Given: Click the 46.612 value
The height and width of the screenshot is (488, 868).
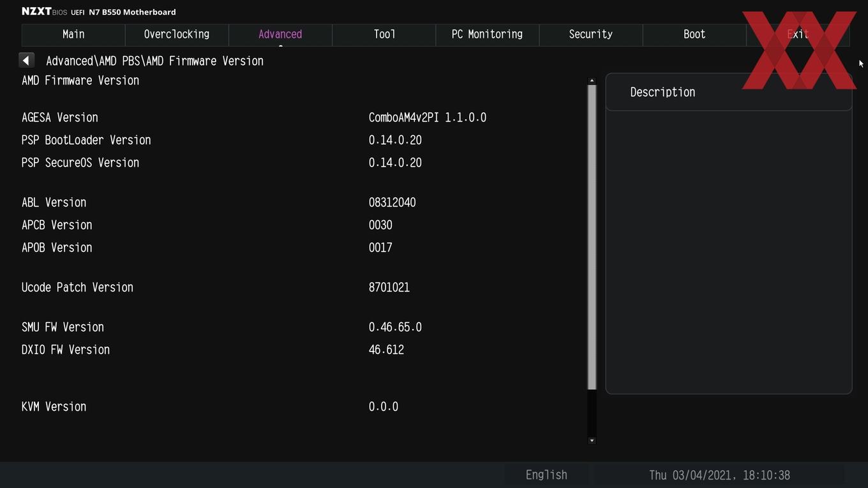Looking at the screenshot, I should (x=386, y=350).
